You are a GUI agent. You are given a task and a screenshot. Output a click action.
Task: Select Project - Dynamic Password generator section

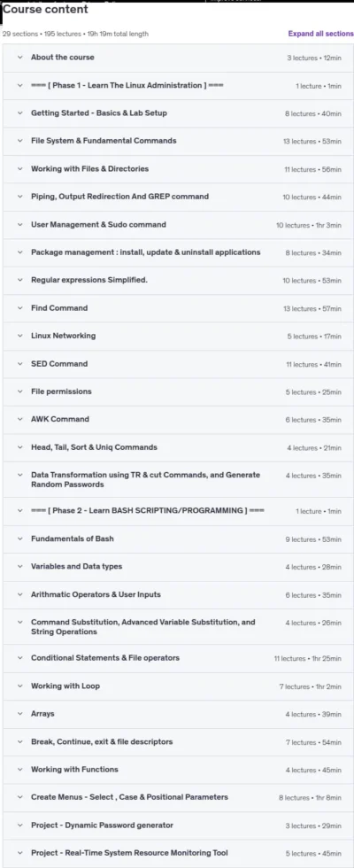(178, 825)
